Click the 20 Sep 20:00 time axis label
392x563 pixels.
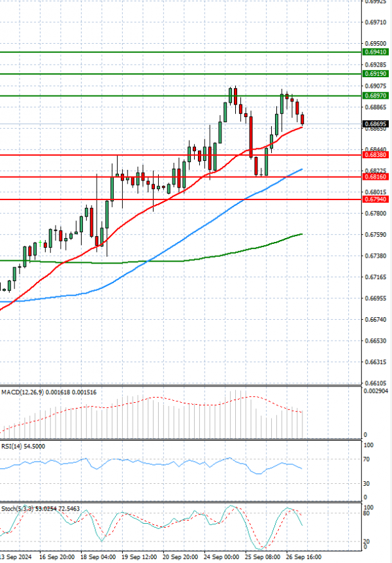(x=180, y=557)
